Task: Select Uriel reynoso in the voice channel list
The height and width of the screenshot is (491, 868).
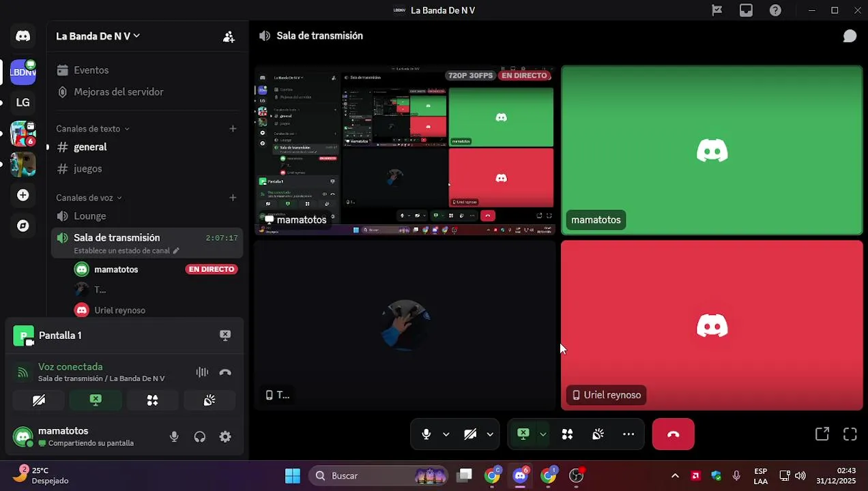Action: (156, 310)
